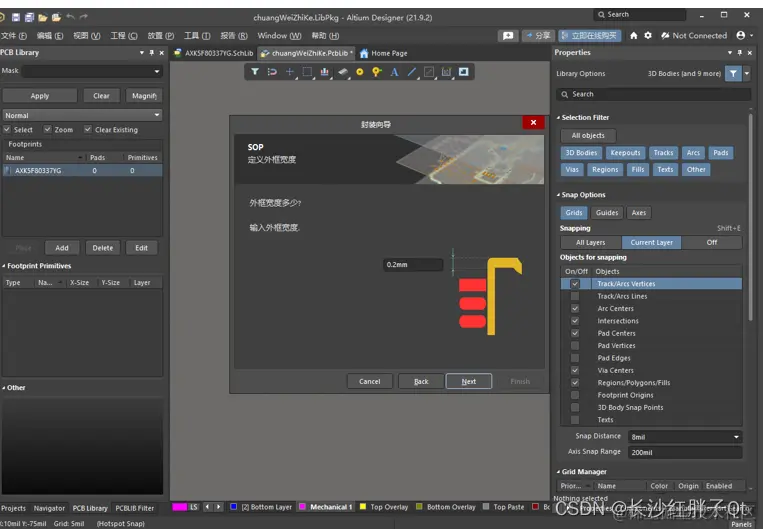Click the Save icon in title bar
Image resolution: width=763 pixels, height=529 pixels.
tap(16, 18)
